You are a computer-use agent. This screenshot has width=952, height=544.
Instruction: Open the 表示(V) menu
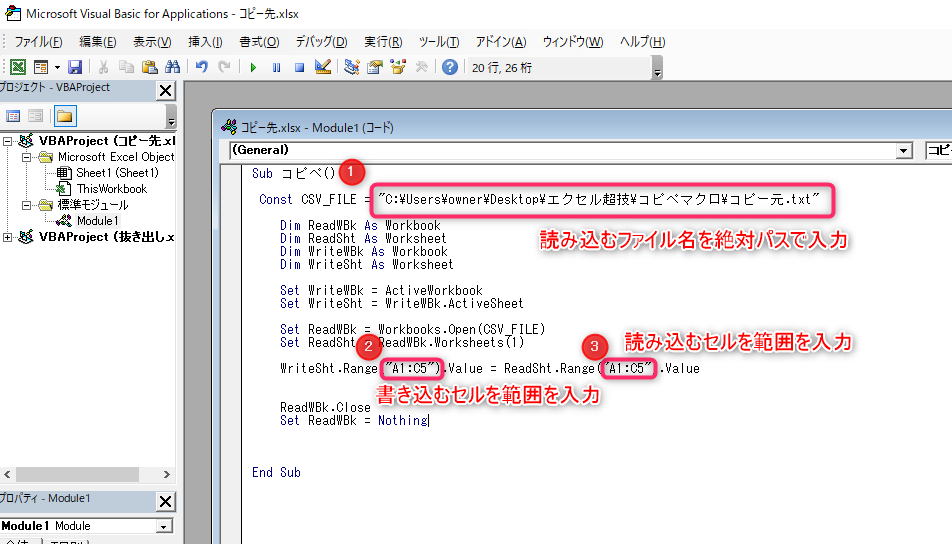click(152, 42)
